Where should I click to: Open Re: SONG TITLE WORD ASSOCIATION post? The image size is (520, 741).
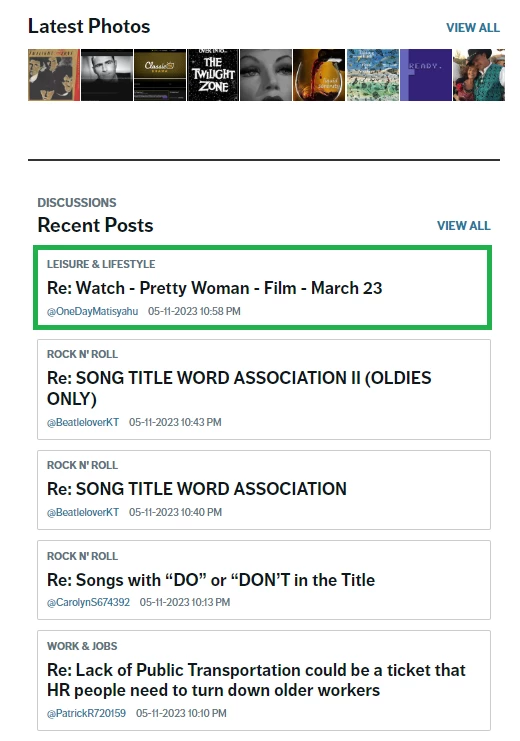197,489
